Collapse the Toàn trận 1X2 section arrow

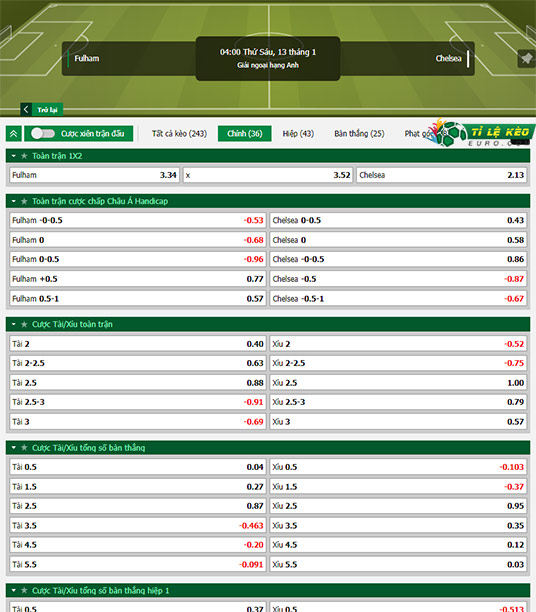coord(14,156)
